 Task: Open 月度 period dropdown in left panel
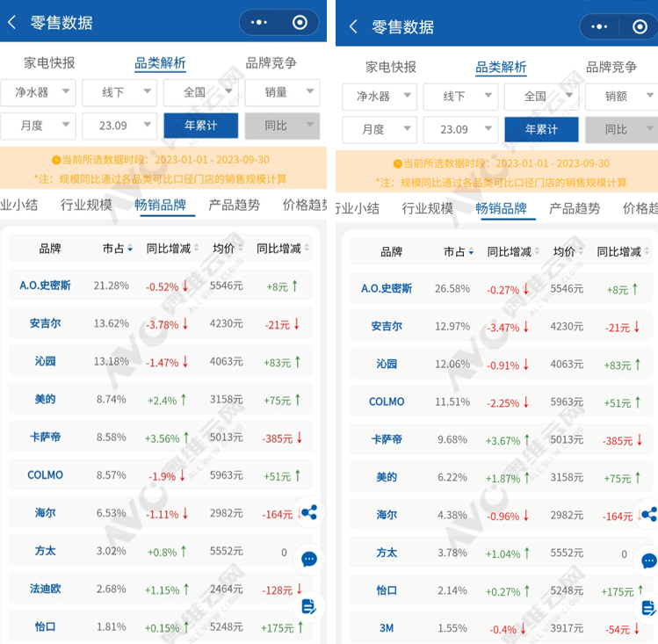(38, 126)
